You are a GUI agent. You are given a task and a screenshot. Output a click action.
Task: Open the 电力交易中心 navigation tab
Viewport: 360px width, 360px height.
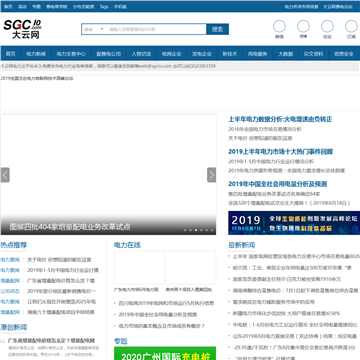[x=71, y=54]
